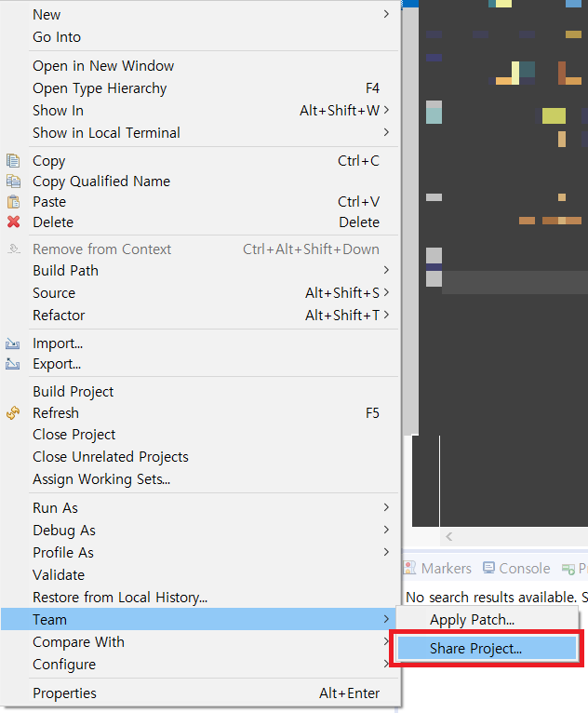Select Share Project in Team submenu
The height and width of the screenshot is (713, 588).
488,649
